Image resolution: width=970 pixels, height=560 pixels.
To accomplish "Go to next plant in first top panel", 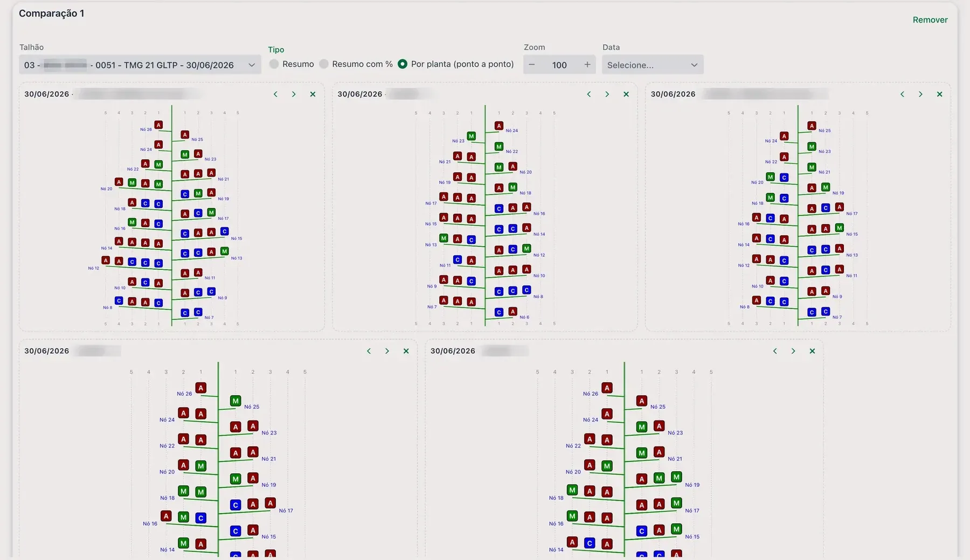I will pyautogui.click(x=294, y=94).
